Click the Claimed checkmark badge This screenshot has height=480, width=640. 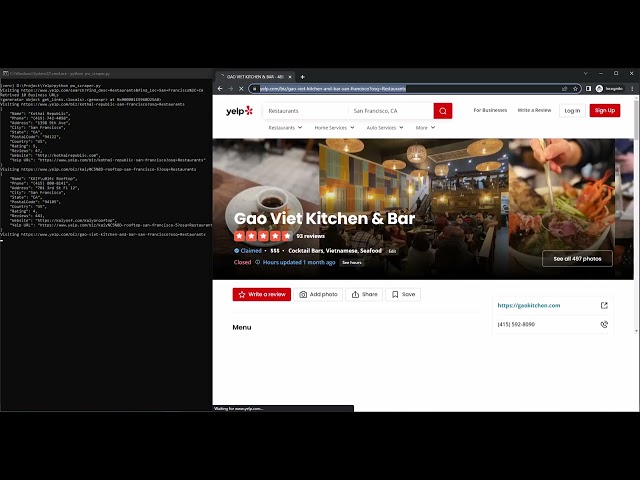coord(236,251)
